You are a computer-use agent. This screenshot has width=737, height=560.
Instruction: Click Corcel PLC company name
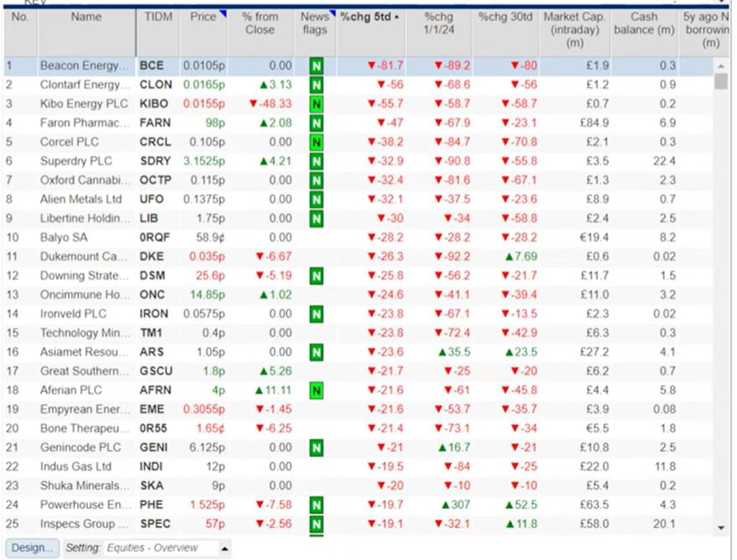point(69,142)
